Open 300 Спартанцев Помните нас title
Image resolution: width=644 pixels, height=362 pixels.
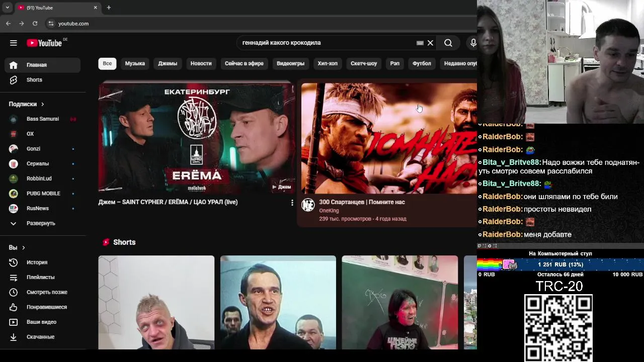tap(362, 202)
